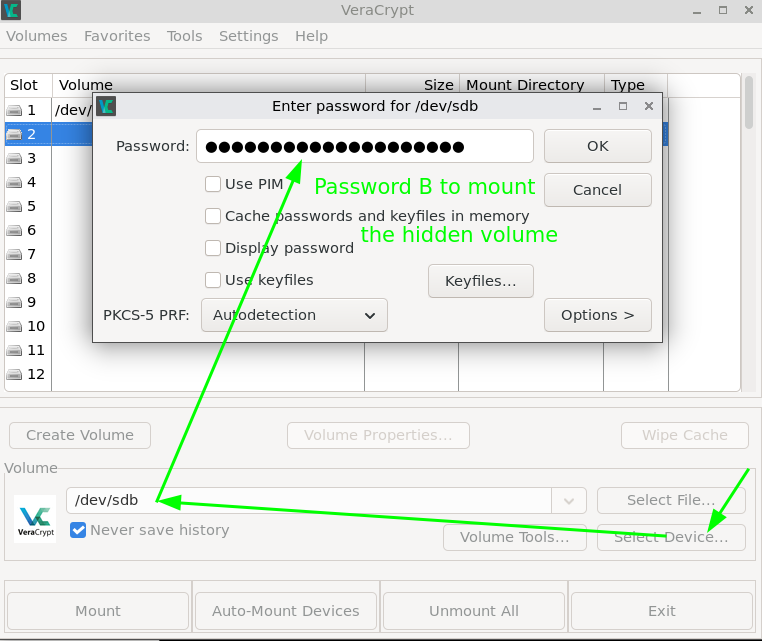Tick the Use keyfiles checkbox
The width and height of the screenshot is (762, 641).
(213, 280)
